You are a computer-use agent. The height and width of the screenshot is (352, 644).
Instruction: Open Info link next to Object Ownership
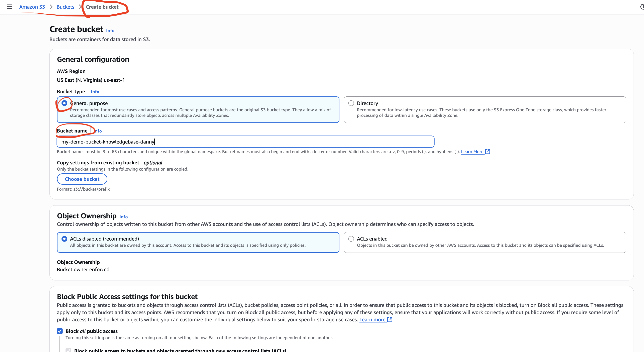(x=123, y=217)
